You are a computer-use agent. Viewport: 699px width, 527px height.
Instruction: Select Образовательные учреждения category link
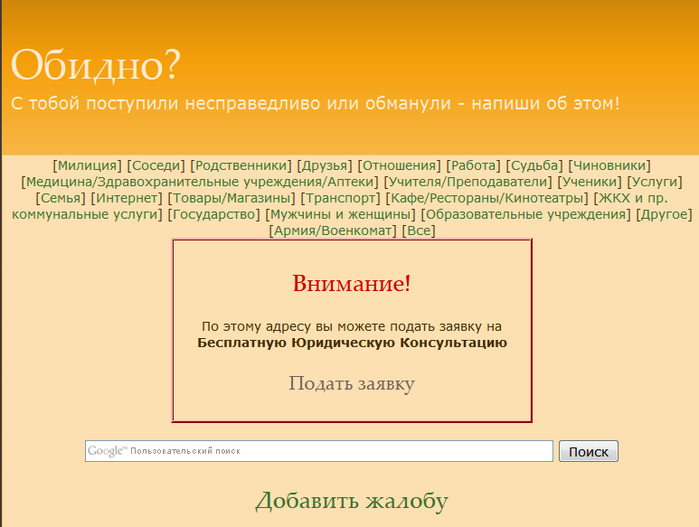(526, 214)
